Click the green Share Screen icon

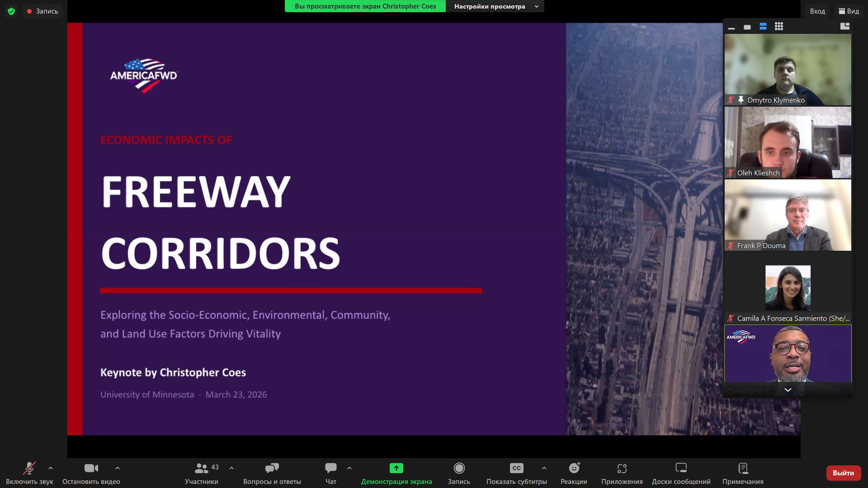[x=396, y=469]
